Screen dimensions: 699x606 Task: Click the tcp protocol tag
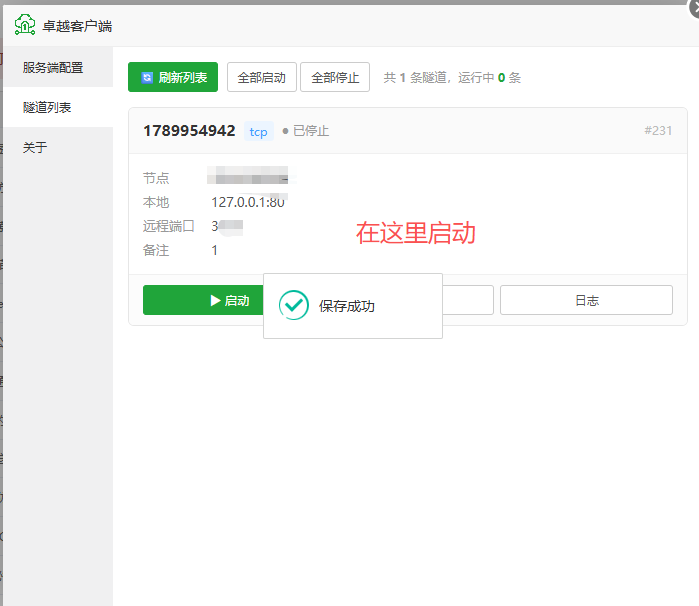(259, 132)
